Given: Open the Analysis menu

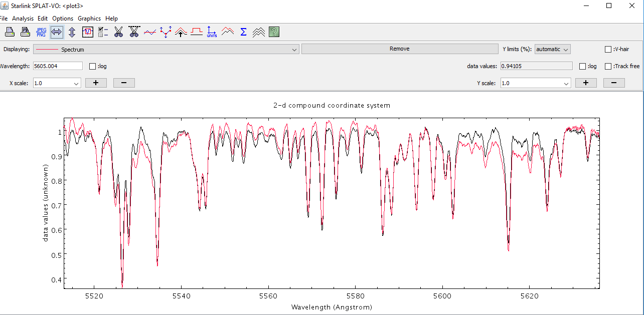Looking at the screenshot, I should point(23,19).
